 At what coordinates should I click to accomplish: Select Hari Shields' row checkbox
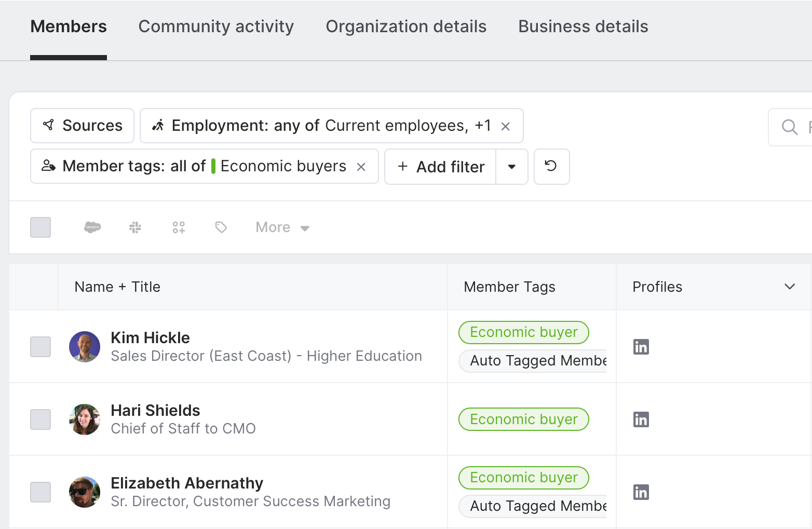pos(40,419)
